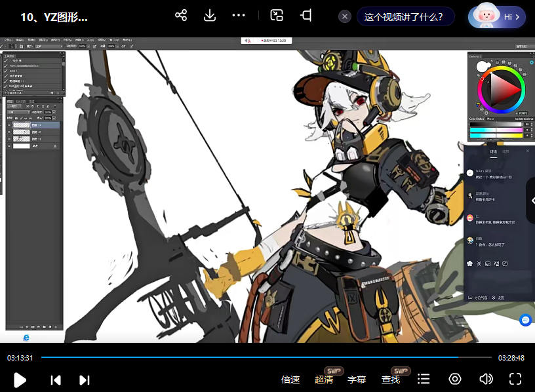535x392 pixels.
Task: Open the 倍速 playback speed menu
Action: point(290,380)
